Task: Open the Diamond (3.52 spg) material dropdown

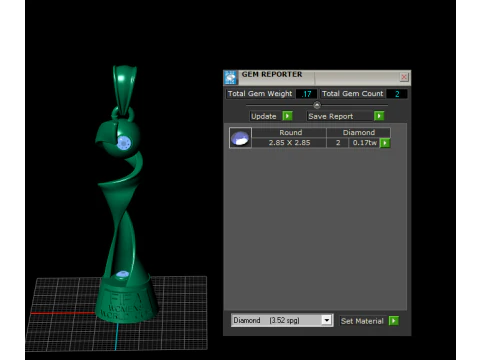Action: 282,320
